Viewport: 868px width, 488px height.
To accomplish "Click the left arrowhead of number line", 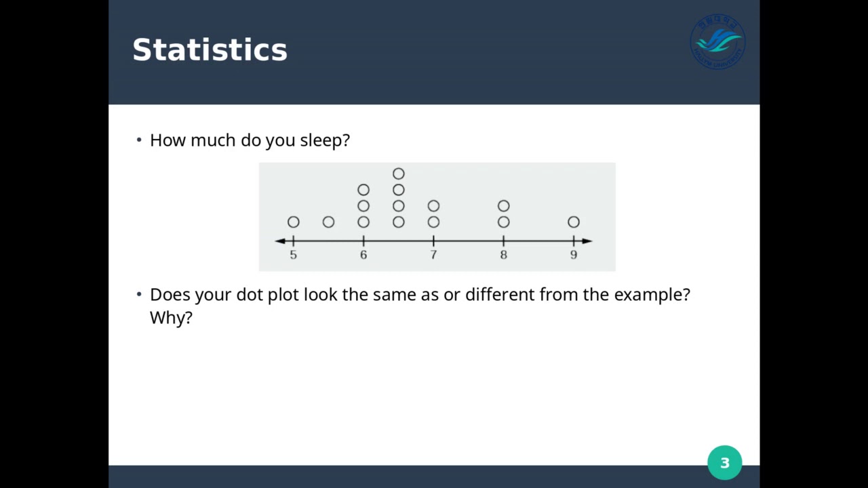I will (x=279, y=241).
